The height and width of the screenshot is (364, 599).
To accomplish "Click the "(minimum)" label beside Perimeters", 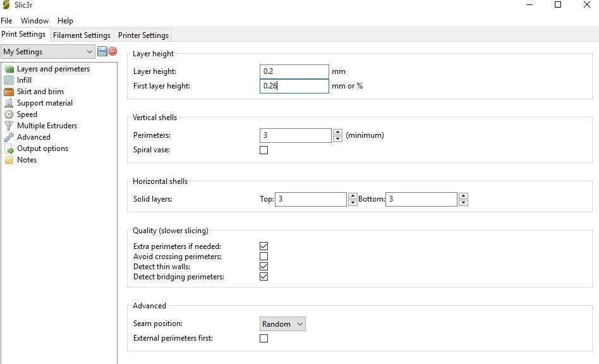I will 365,135.
